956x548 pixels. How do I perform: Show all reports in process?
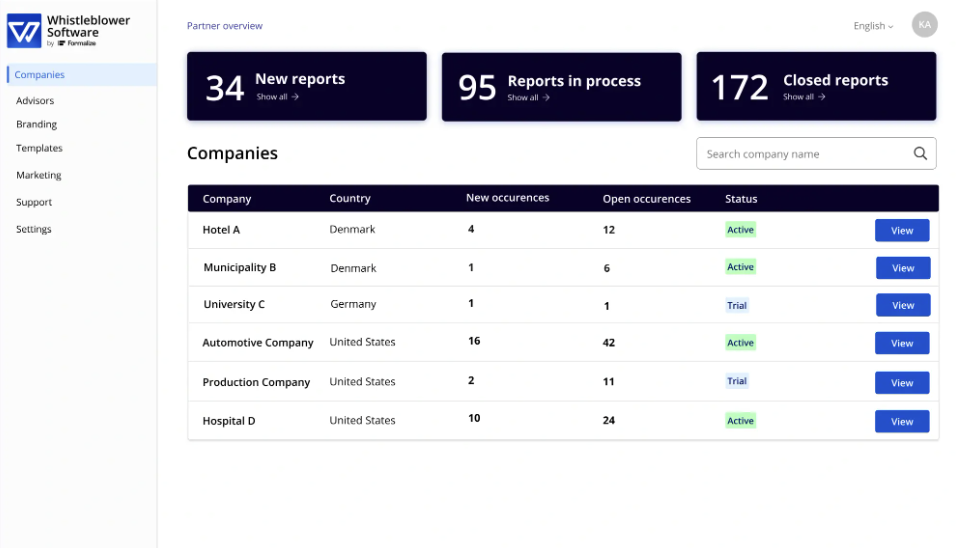(x=528, y=98)
